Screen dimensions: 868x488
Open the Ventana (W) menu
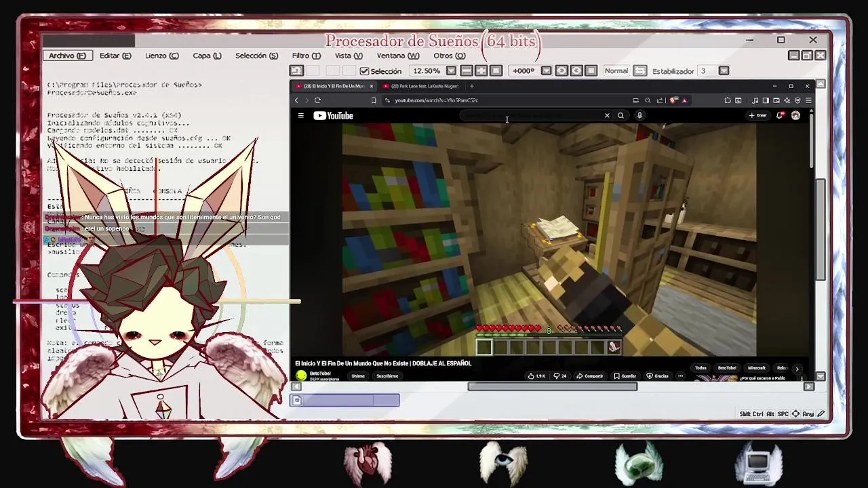[x=398, y=56]
